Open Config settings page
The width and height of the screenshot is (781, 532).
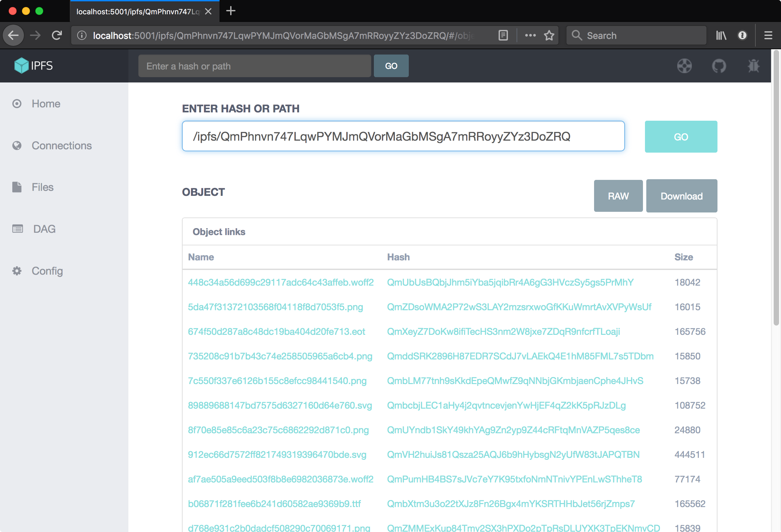[47, 271]
